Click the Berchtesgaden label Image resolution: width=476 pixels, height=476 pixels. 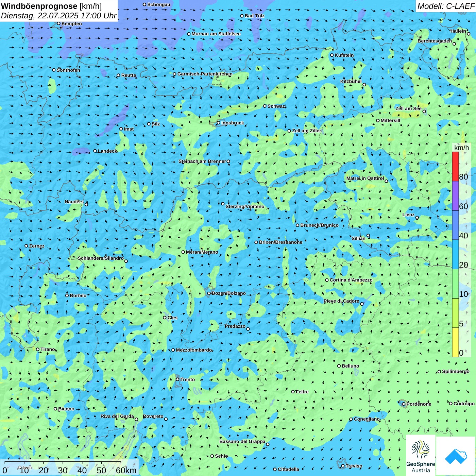point(435,41)
